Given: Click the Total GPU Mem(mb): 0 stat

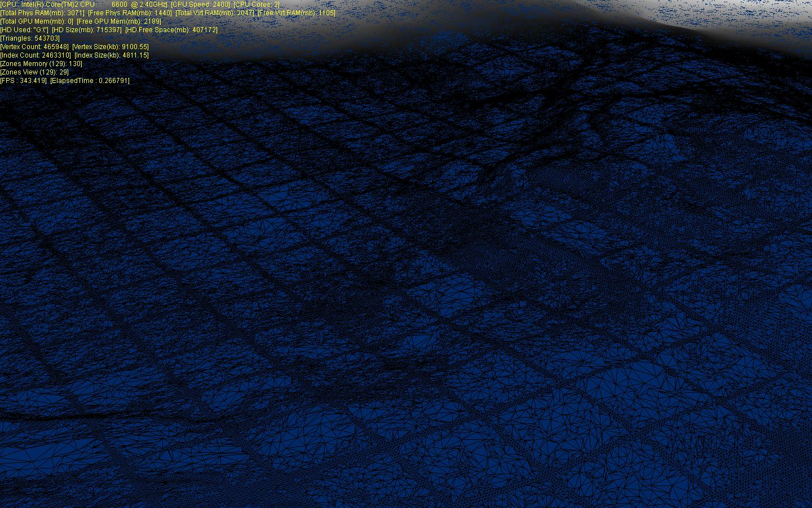Looking at the screenshot, I should [37, 21].
